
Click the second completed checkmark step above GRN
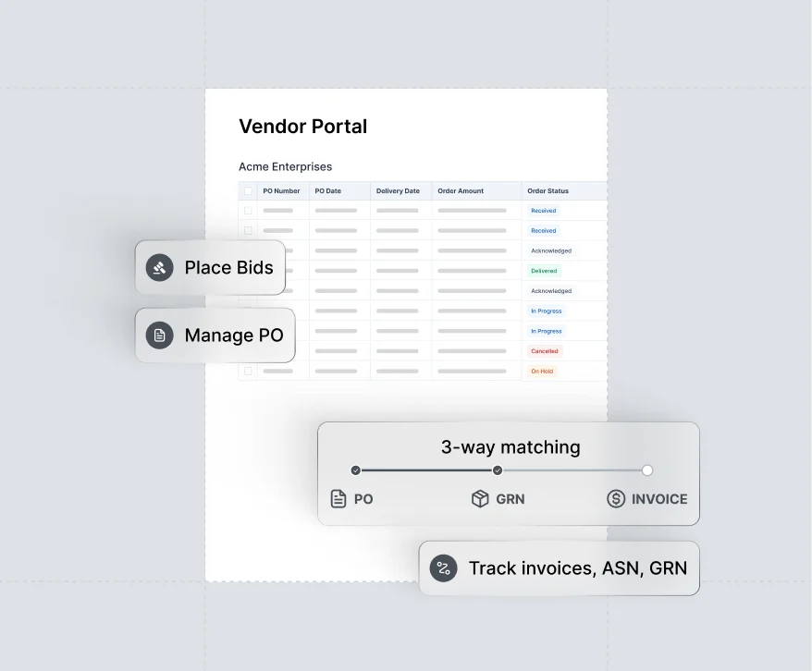498,470
